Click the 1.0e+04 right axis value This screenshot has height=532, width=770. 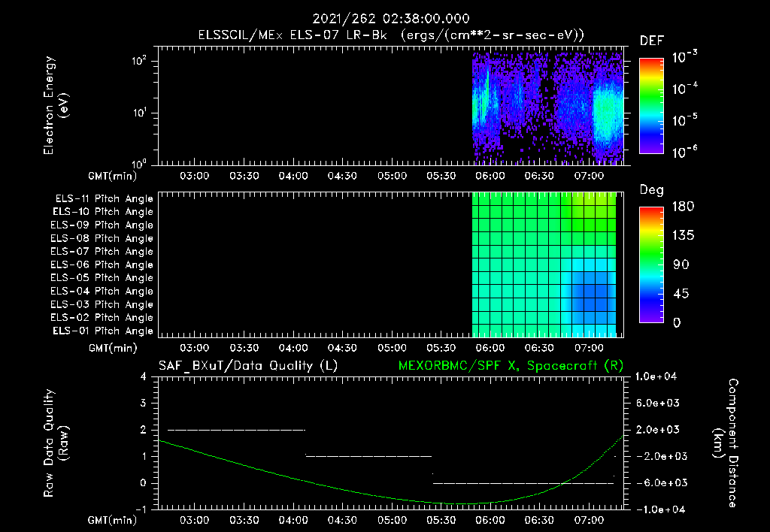(656, 376)
